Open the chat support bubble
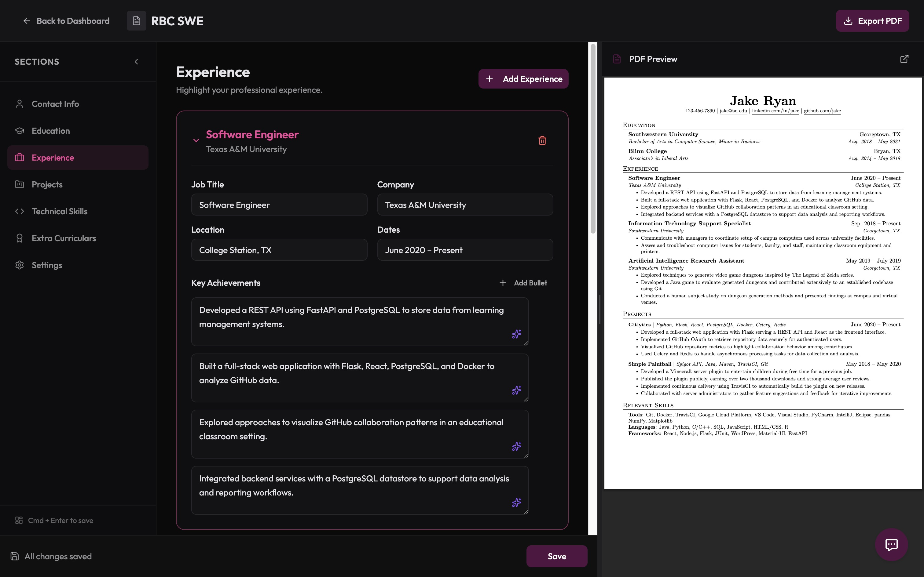This screenshot has height=577, width=924. [891, 545]
